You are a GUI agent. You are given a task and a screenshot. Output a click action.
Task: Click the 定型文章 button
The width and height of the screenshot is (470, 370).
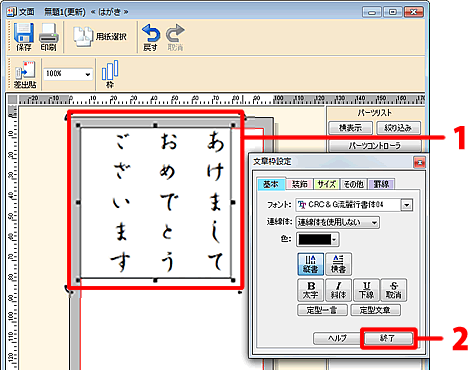[x=375, y=310]
